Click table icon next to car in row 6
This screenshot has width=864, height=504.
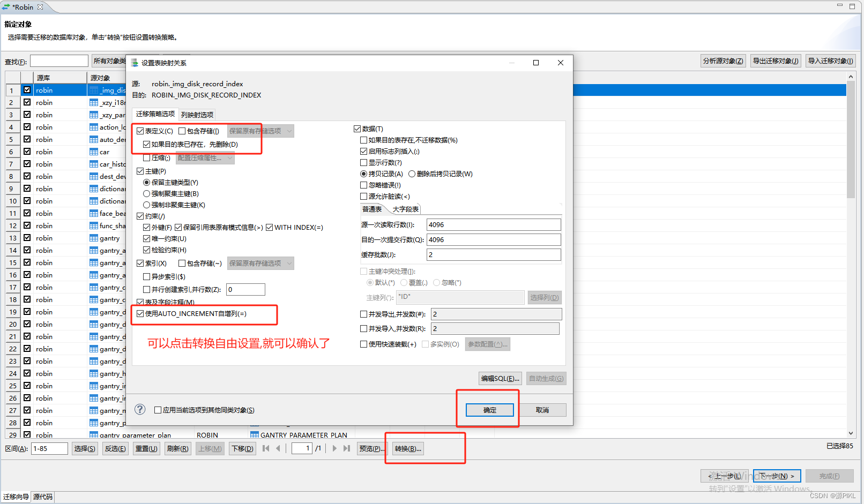[x=94, y=152]
